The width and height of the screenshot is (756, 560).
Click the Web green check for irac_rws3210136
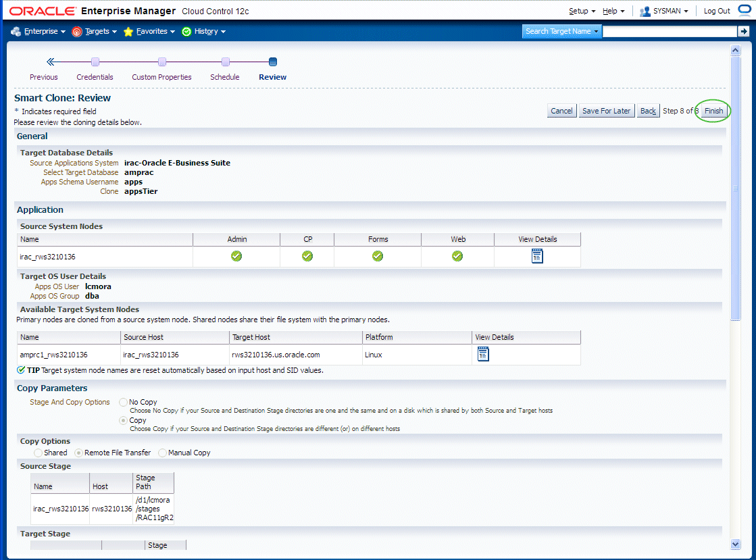pos(457,256)
